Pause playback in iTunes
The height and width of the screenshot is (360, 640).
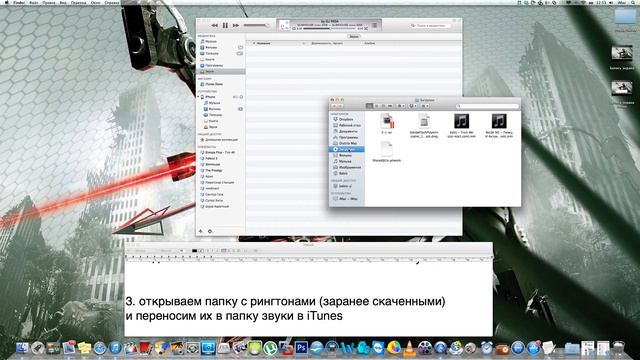(225, 25)
